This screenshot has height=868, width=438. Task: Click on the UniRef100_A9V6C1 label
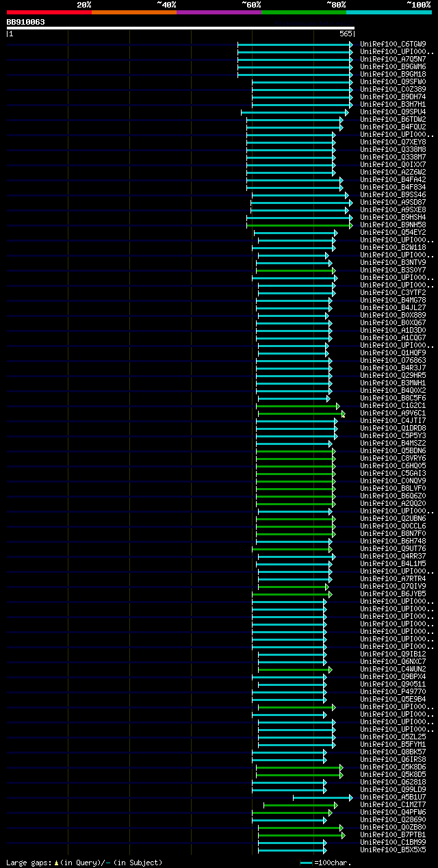(393, 413)
